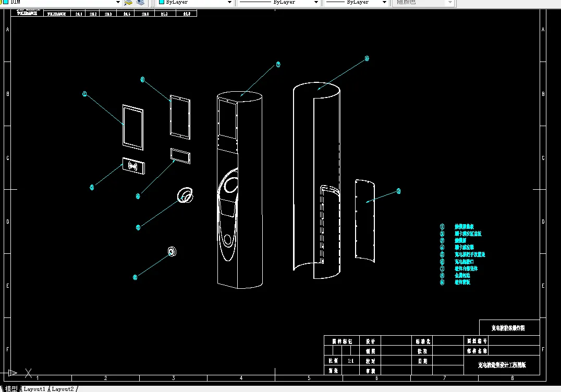Image resolution: width=561 pixels, height=392 pixels.
Task: Expand the ByLayer color control dropdown arrow
Action: [229, 2]
